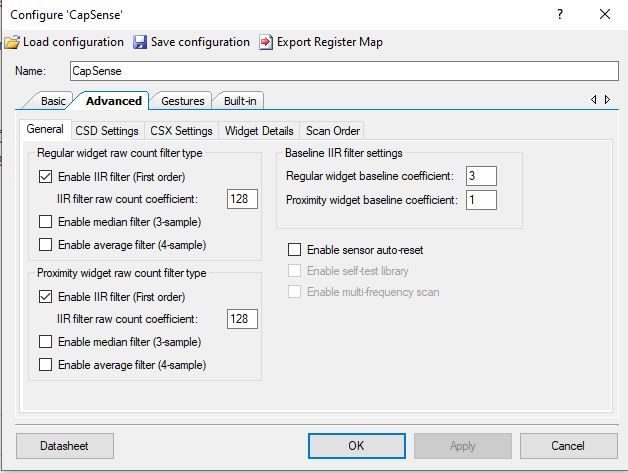Click the 'Name:' label
The image size is (628, 473).
coord(30,71)
